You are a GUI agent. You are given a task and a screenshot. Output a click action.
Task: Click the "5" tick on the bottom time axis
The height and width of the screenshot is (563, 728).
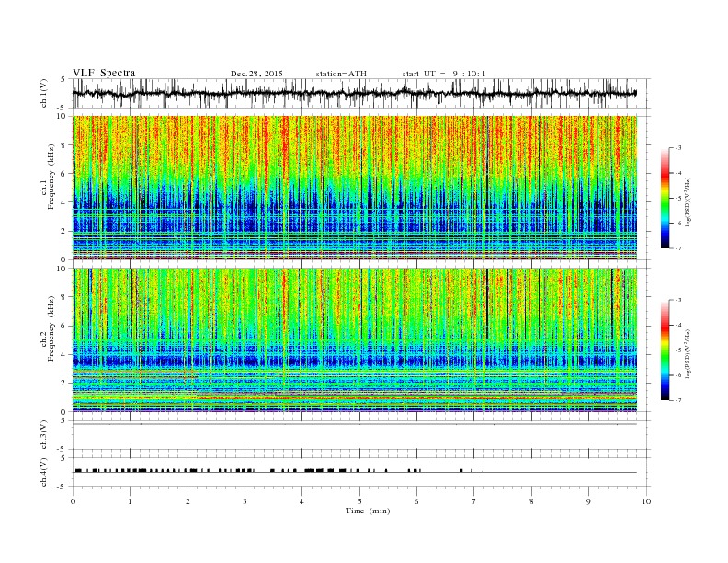click(359, 501)
